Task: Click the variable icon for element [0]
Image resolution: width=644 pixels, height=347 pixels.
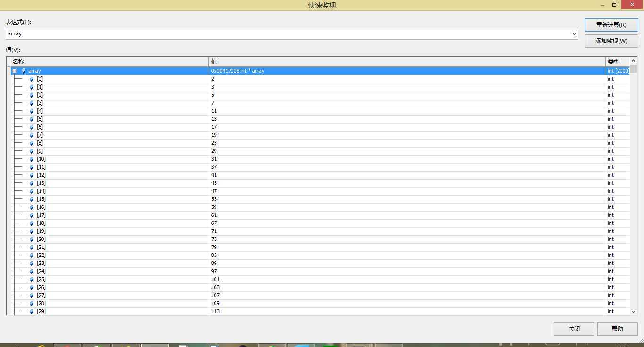Action: [32, 79]
